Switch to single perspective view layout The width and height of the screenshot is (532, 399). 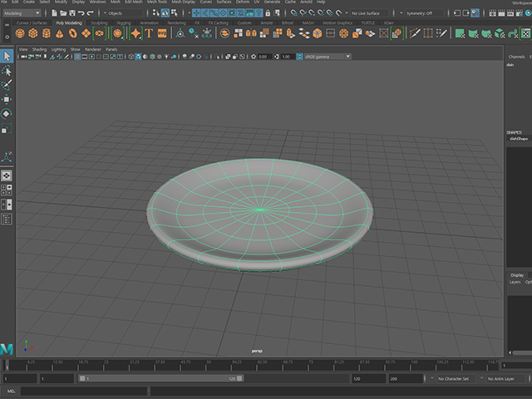coord(7,175)
